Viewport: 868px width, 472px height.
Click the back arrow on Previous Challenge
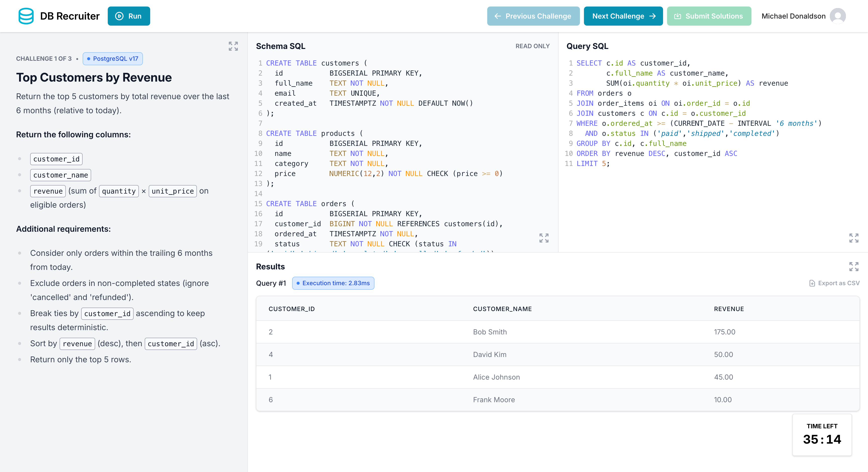(x=498, y=16)
